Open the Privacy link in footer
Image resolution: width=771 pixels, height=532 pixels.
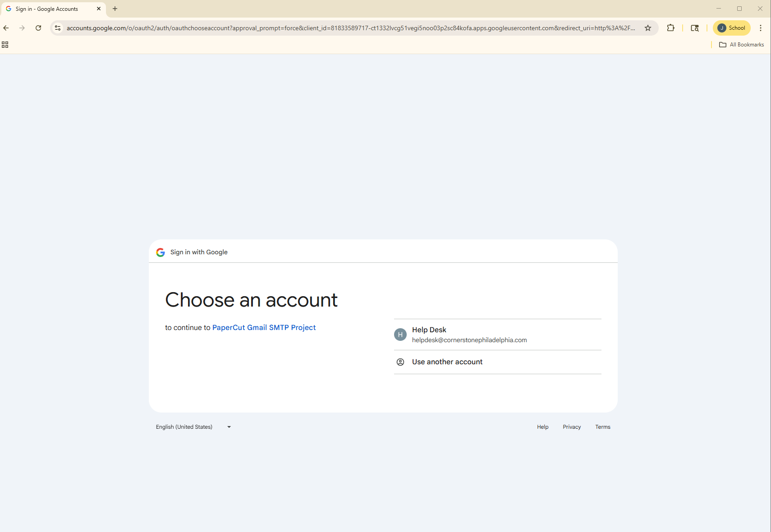(572, 427)
